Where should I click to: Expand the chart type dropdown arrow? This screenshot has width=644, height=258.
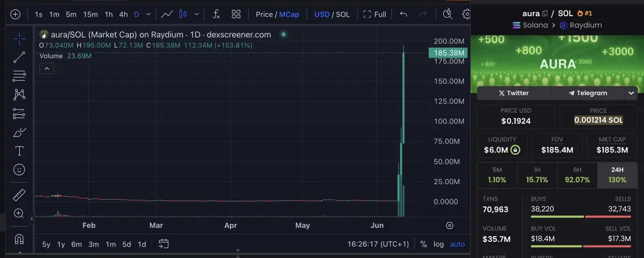pyautogui.click(x=196, y=15)
